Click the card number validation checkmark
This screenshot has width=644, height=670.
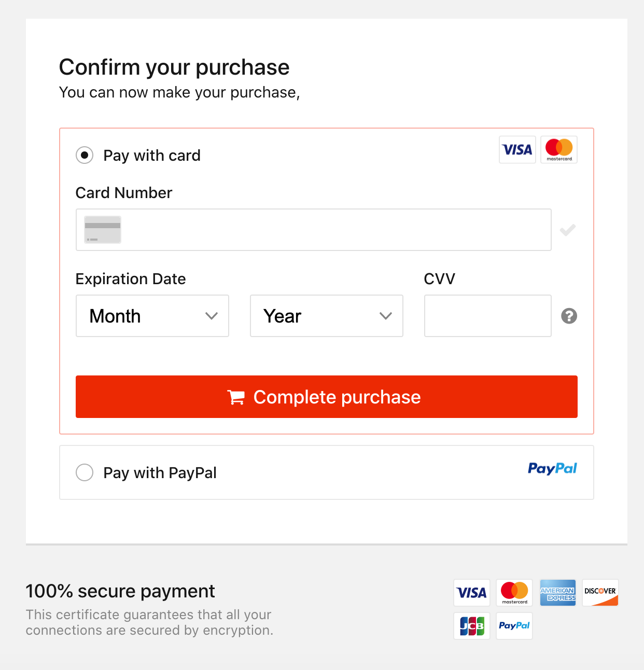tap(568, 230)
